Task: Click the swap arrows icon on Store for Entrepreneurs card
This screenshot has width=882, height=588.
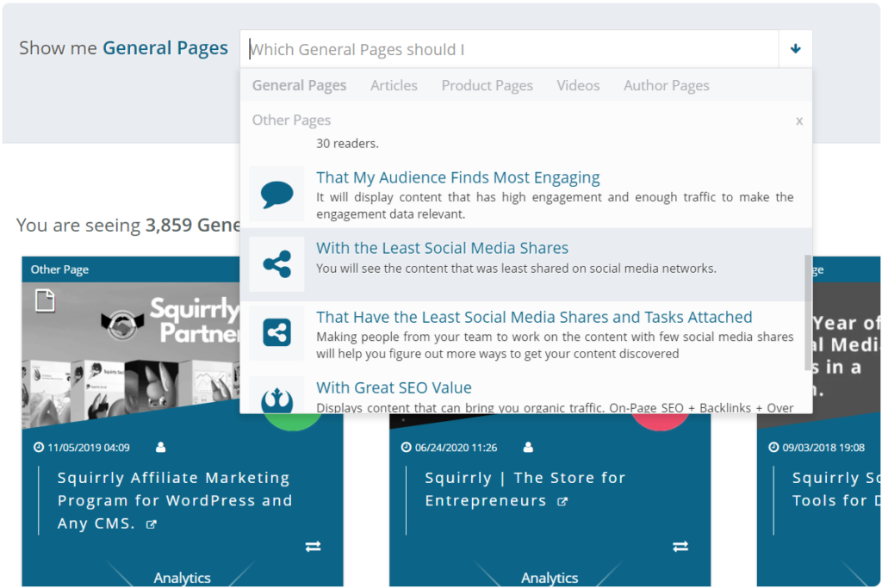Action: [x=680, y=547]
